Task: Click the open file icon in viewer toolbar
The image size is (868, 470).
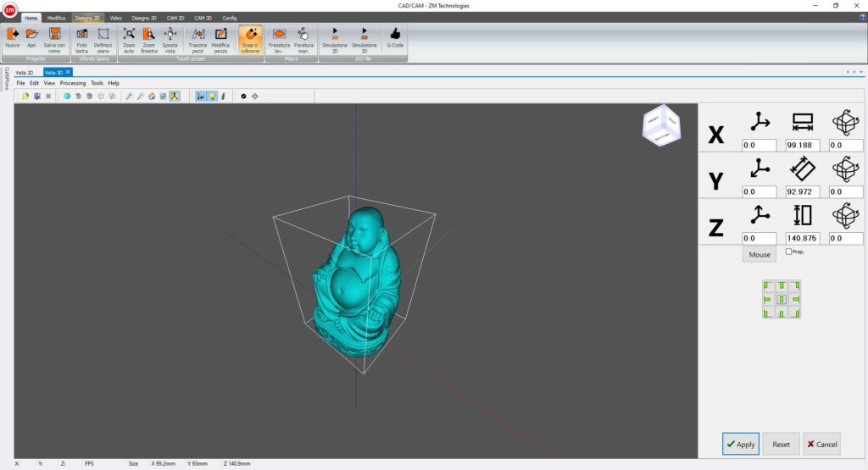Action: pyautogui.click(x=25, y=97)
